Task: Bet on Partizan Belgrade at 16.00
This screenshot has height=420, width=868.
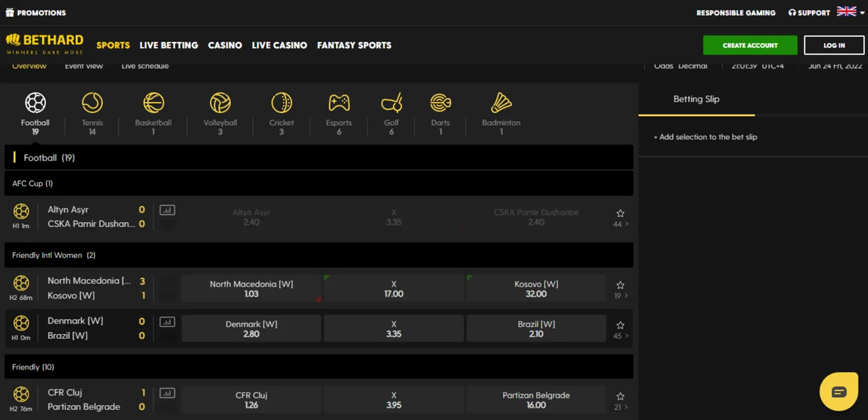Action: click(x=536, y=400)
